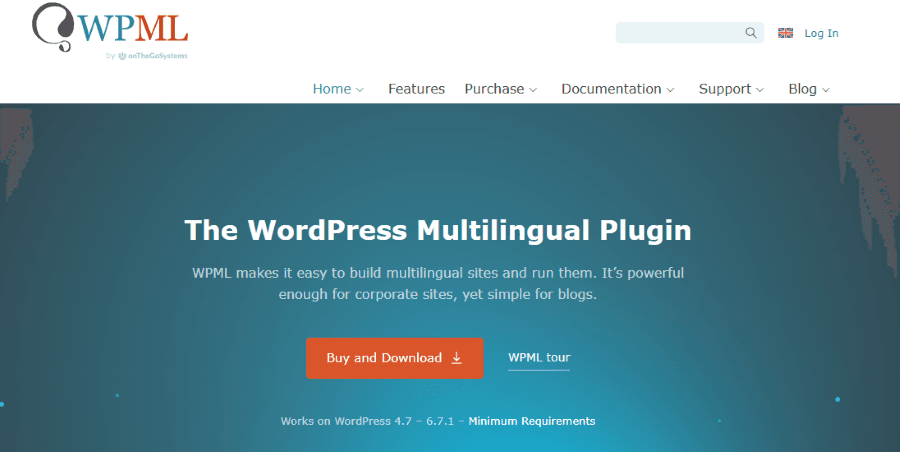Expand the Home dropdown chevron

point(360,90)
